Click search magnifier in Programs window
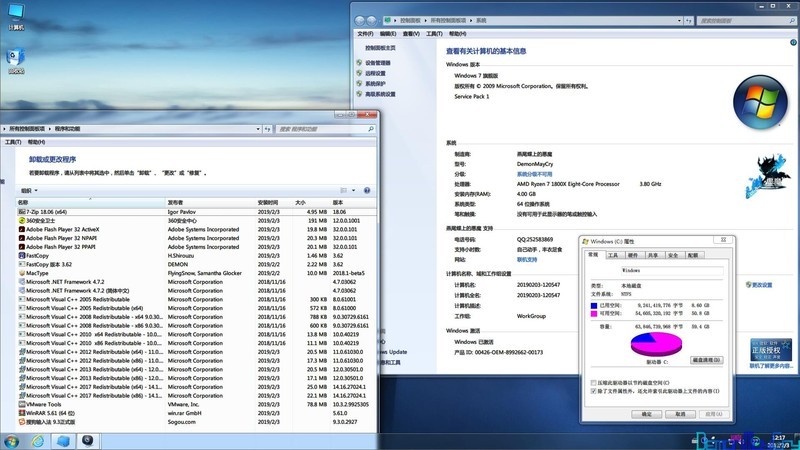The width and height of the screenshot is (800, 450). (x=371, y=129)
